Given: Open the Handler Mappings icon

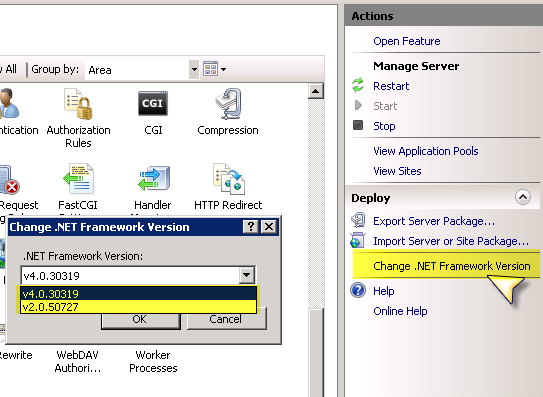Looking at the screenshot, I should pyautogui.click(x=154, y=178).
